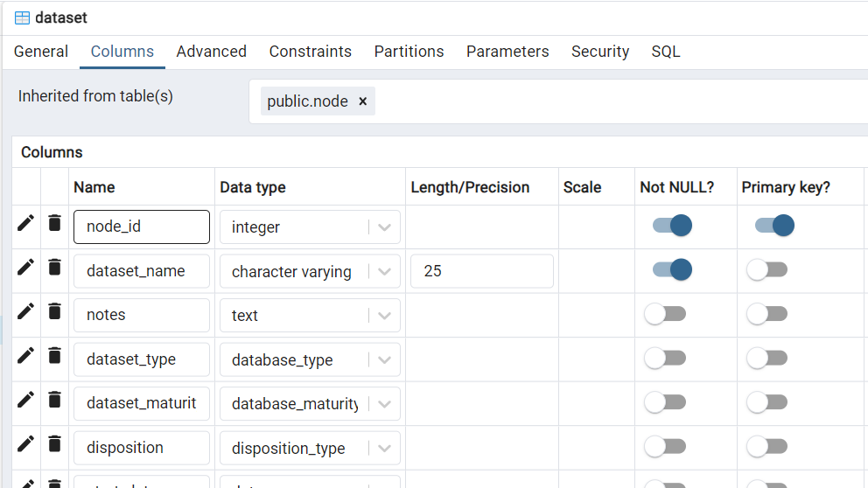Expand character varying data type dropdown
The width and height of the screenshot is (868, 488).
384,272
